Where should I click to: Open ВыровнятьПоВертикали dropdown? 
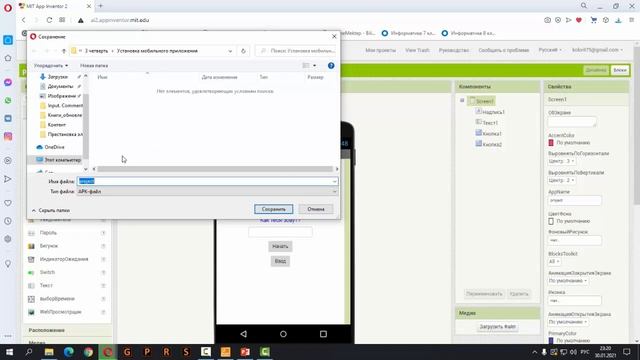click(x=561, y=180)
